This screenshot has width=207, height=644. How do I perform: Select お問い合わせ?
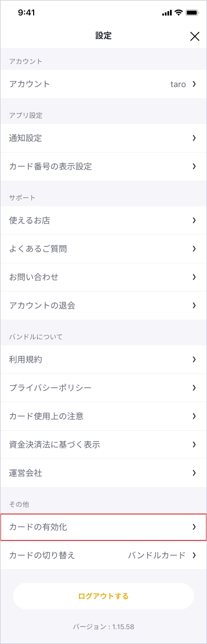click(x=103, y=277)
